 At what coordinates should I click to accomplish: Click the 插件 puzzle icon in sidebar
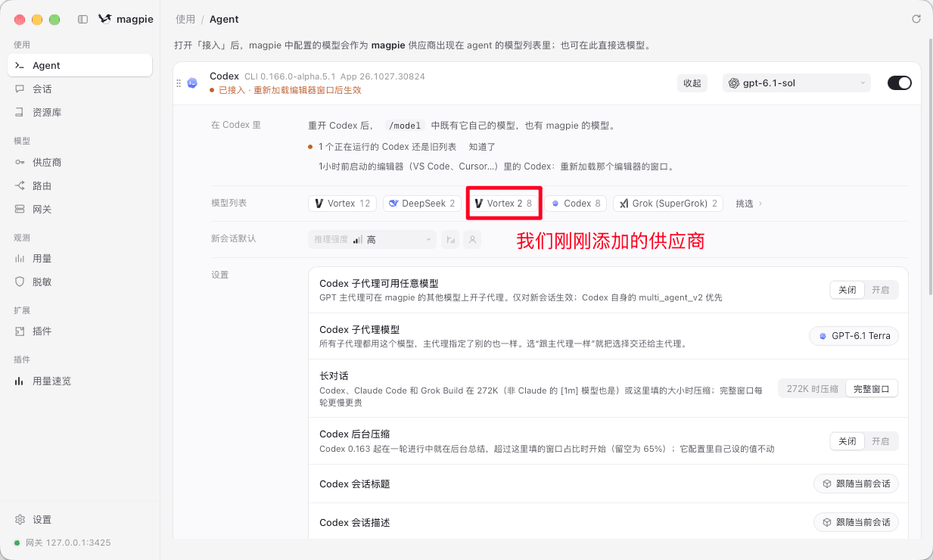(x=20, y=331)
